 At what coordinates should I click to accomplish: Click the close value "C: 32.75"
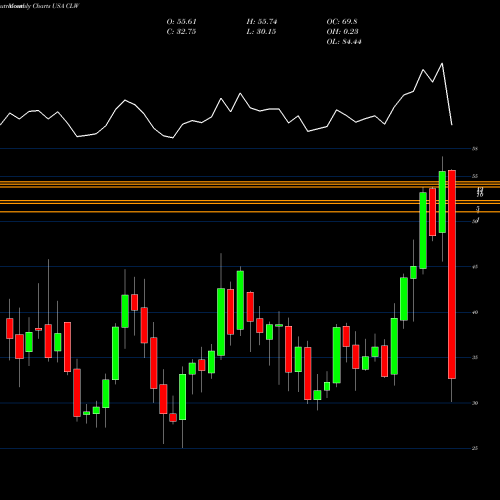click(181, 32)
